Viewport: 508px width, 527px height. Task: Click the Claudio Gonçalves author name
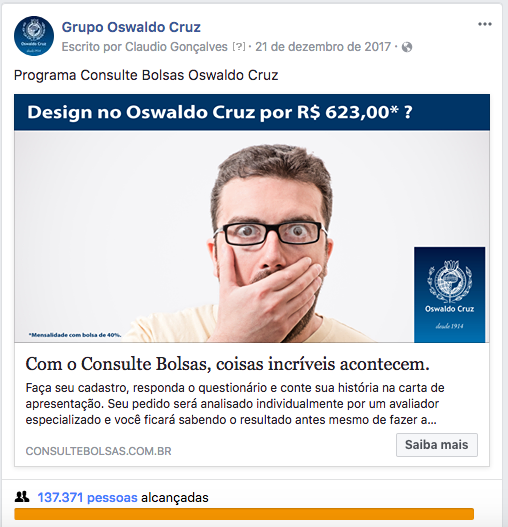point(176,47)
